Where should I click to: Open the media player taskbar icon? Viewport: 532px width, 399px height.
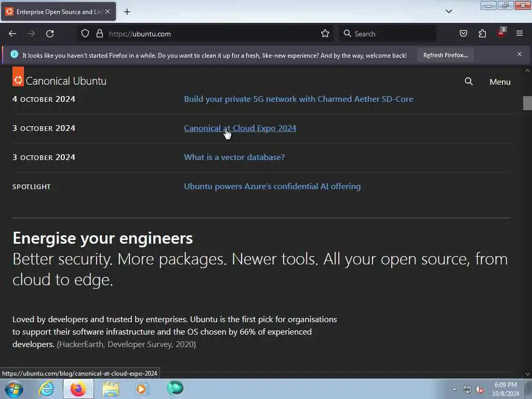[x=142, y=389]
